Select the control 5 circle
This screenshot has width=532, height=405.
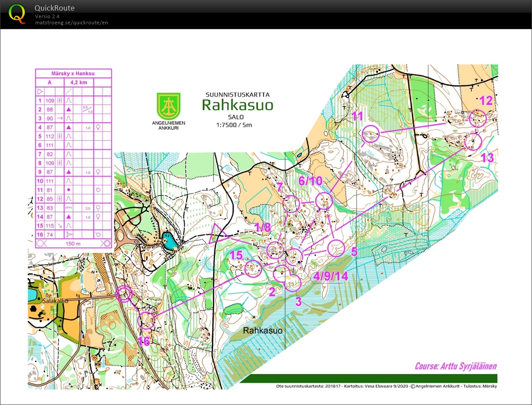336,248
